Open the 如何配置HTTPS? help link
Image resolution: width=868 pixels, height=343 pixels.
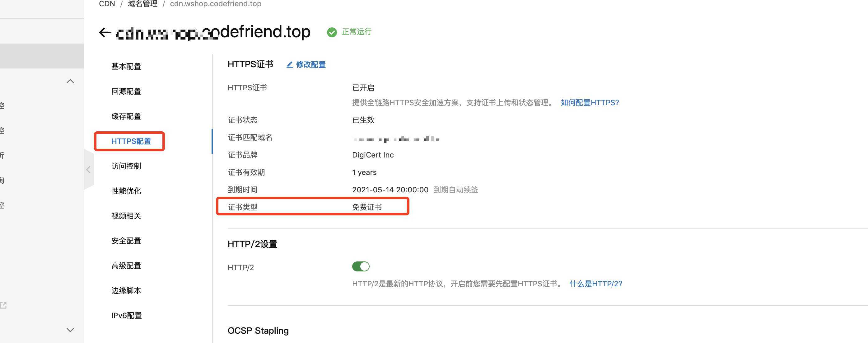pyautogui.click(x=590, y=102)
